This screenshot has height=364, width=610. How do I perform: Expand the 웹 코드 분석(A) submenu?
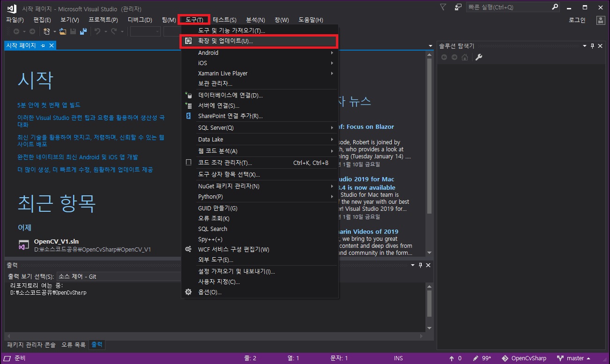pyautogui.click(x=259, y=151)
